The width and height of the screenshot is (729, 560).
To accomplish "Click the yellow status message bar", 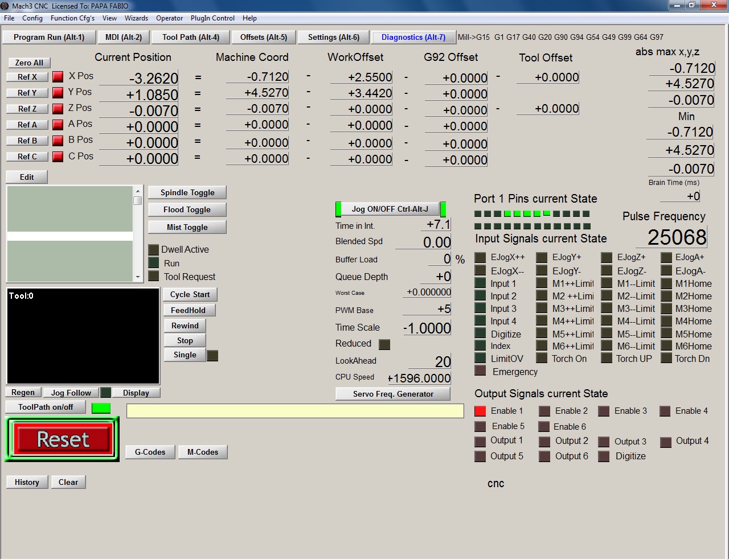I will click(294, 411).
